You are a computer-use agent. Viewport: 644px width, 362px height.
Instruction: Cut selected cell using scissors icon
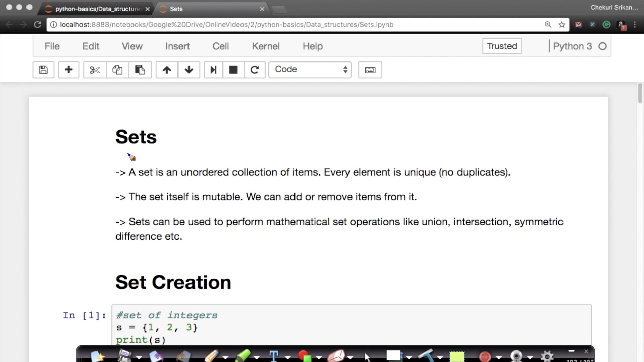pyautogui.click(x=95, y=70)
